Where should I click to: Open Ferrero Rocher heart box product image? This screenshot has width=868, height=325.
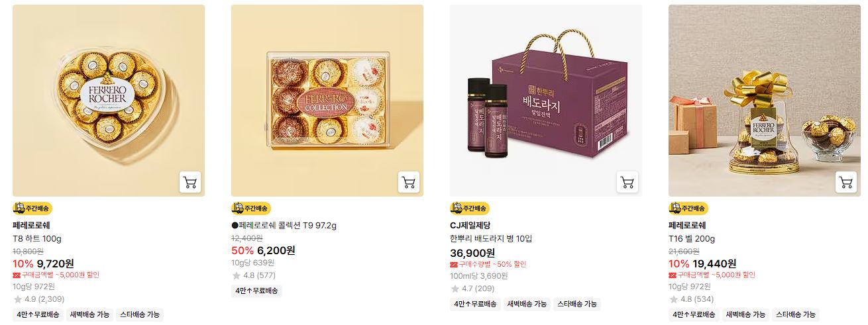tap(109, 101)
